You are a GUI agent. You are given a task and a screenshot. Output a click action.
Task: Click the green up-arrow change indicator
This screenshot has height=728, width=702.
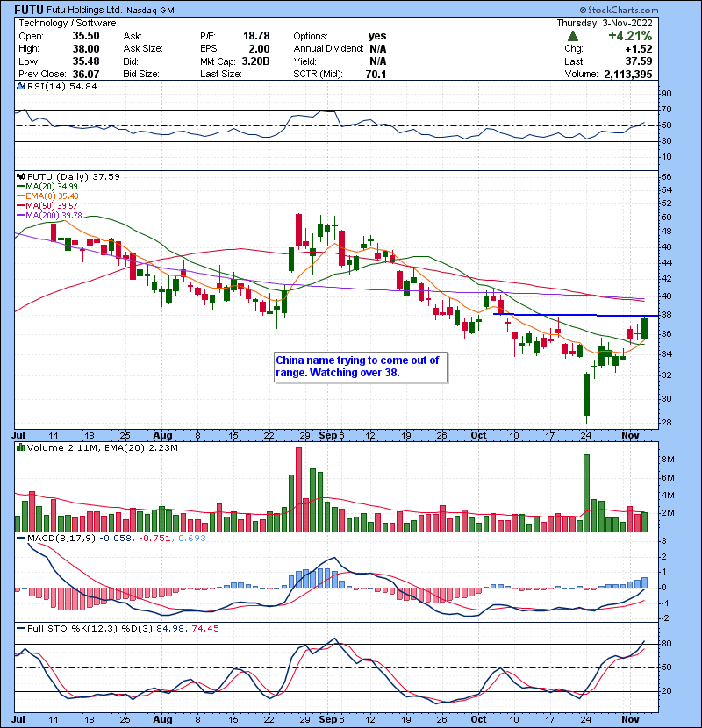[x=573, y=36]
